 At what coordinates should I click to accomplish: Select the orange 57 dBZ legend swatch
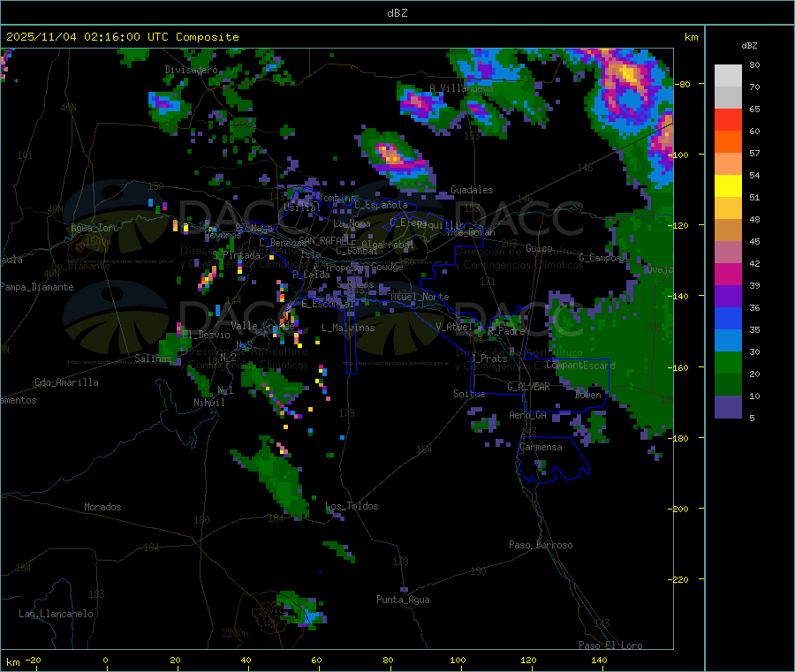[728, 142]
